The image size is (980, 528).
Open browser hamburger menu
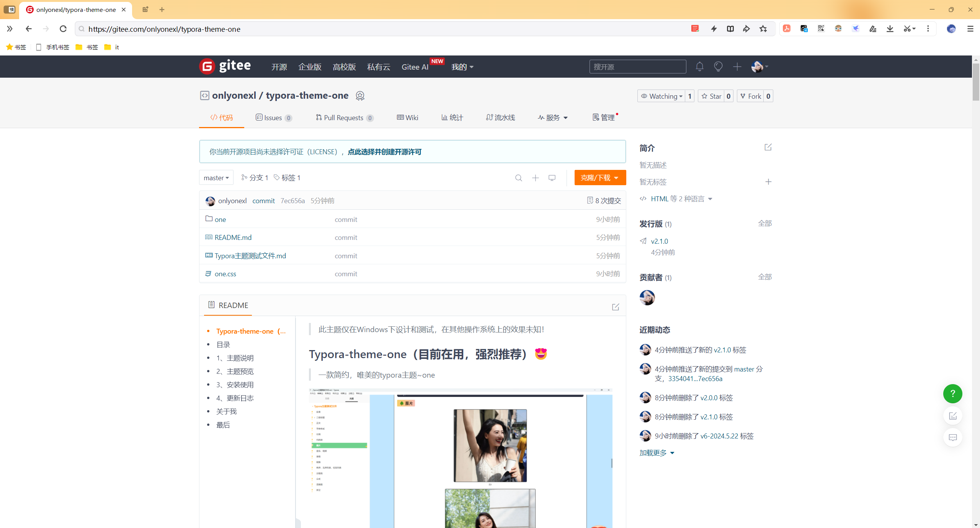click(970, 29)
